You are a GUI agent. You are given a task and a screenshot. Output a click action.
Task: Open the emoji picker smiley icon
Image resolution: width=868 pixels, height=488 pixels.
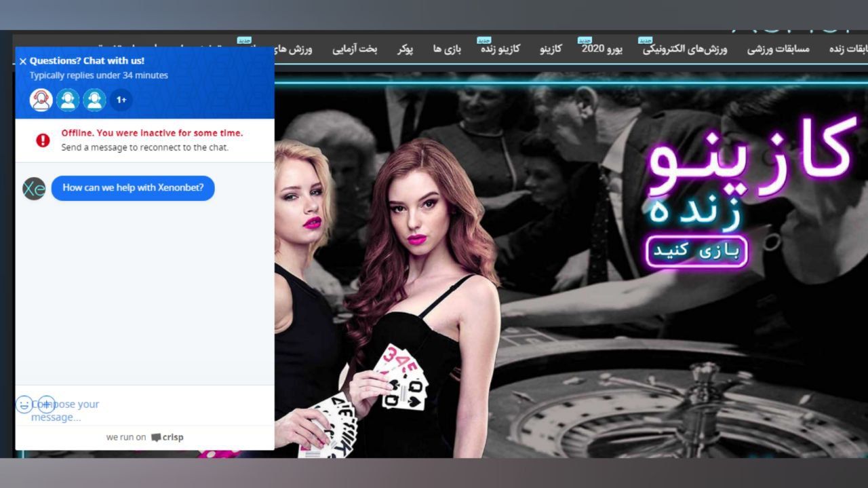pos(24,405)
